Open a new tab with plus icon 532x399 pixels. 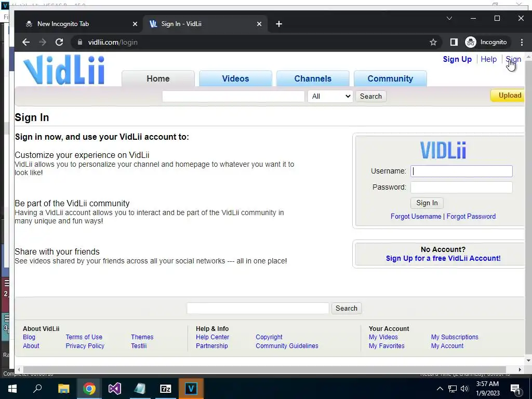pos(279,24)
